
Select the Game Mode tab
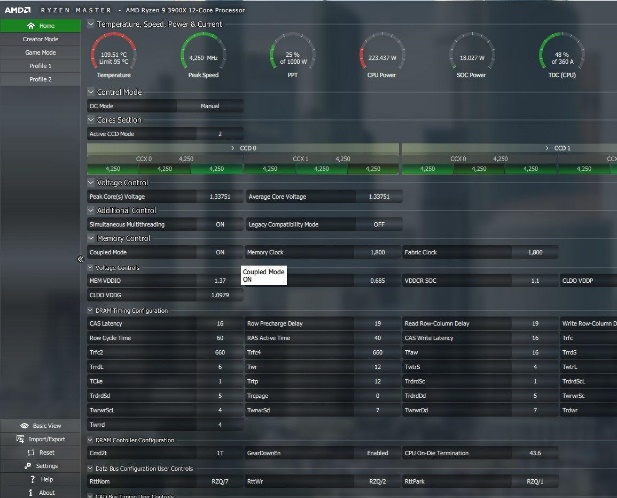coord(40,52)
